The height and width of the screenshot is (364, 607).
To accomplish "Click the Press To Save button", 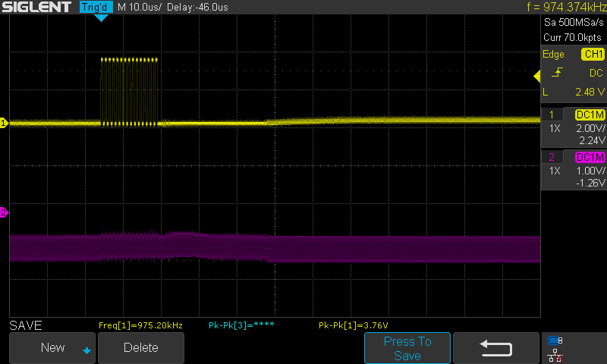I will coord(407,348).
